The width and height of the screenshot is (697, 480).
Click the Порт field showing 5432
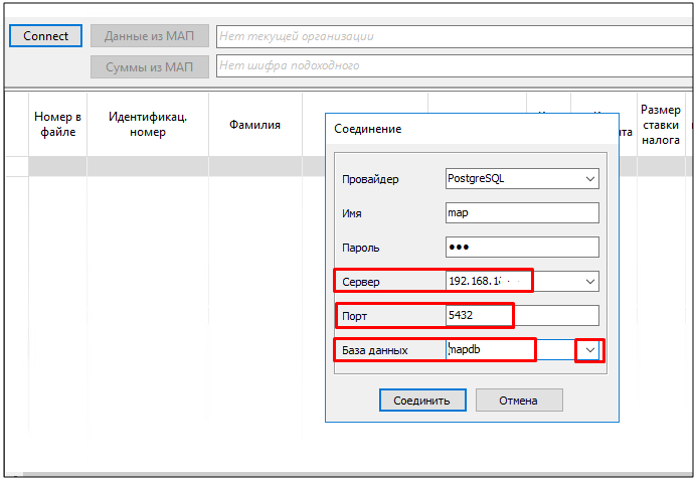click(x=521, y=316)
